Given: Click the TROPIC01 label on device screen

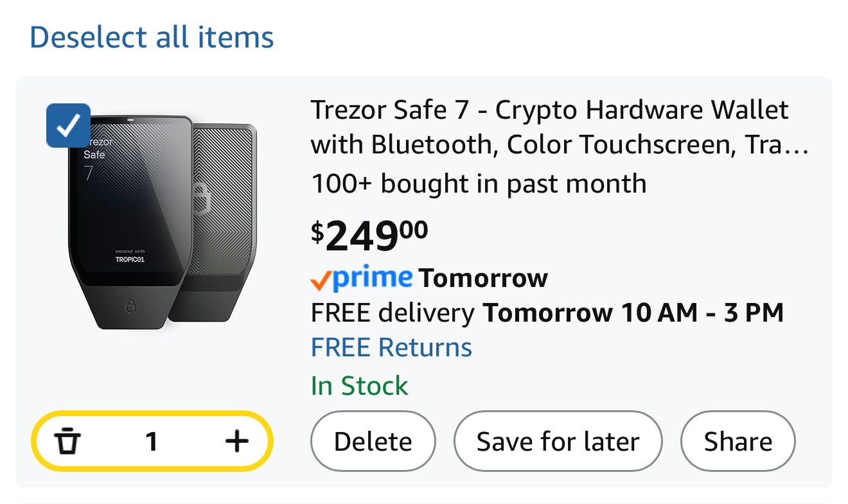Looking at the screenshot, I should 131,260.
